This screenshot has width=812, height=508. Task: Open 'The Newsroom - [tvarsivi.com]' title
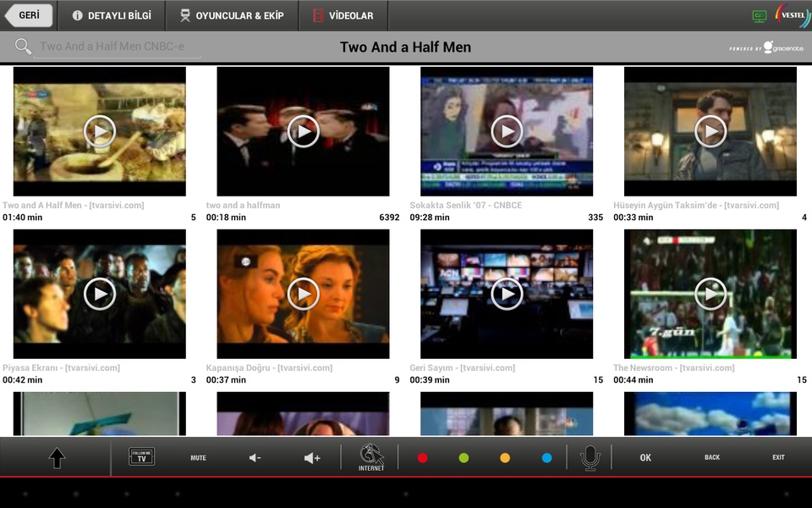(674, 368)
